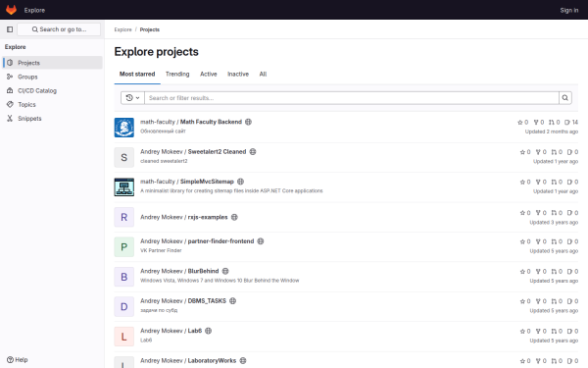Click public globe icon beside rxjs-examples

click(x=234, y=217)
